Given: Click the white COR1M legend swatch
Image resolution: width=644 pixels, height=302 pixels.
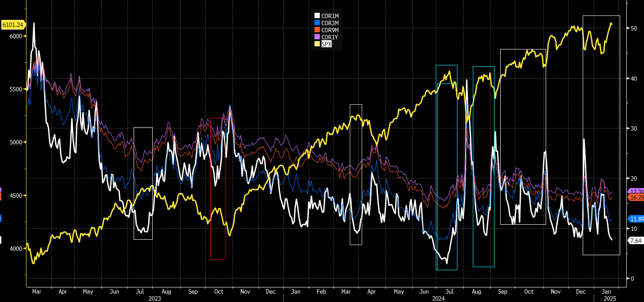Looking at the screenshot, I should 317,16.
